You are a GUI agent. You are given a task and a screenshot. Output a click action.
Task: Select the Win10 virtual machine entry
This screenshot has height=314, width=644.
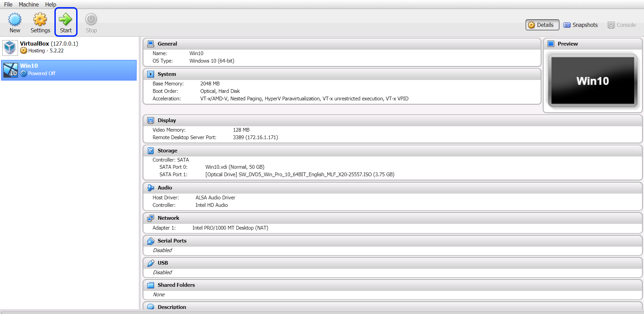tap(69, 70)
